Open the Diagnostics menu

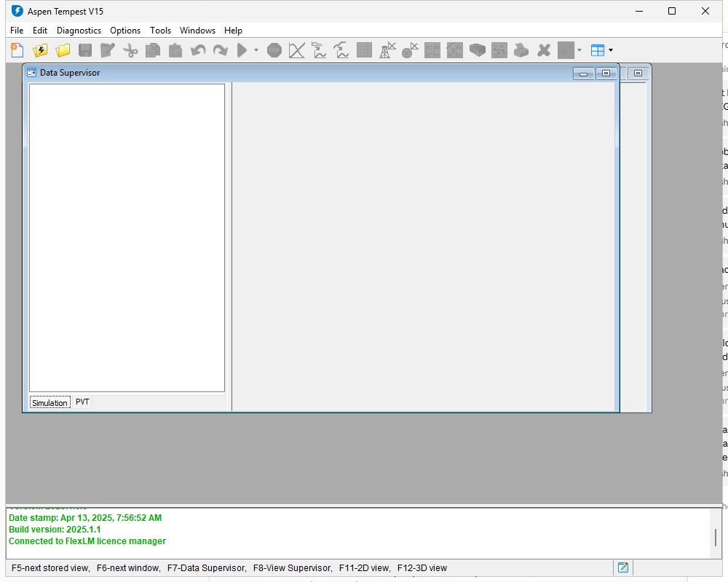pyautogui.click(x=79, y=30)
